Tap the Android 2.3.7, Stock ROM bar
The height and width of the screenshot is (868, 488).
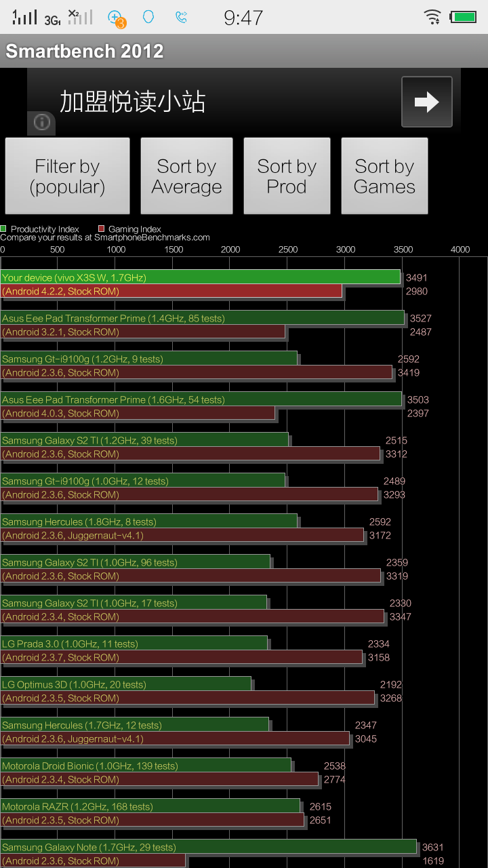click(x=182, y=657)
